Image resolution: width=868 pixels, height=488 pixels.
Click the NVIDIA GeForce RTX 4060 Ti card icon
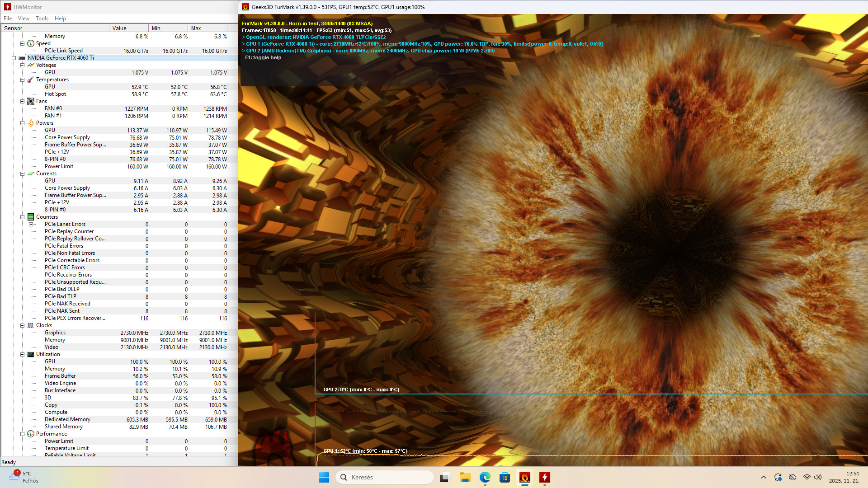[x=22, y=58]
